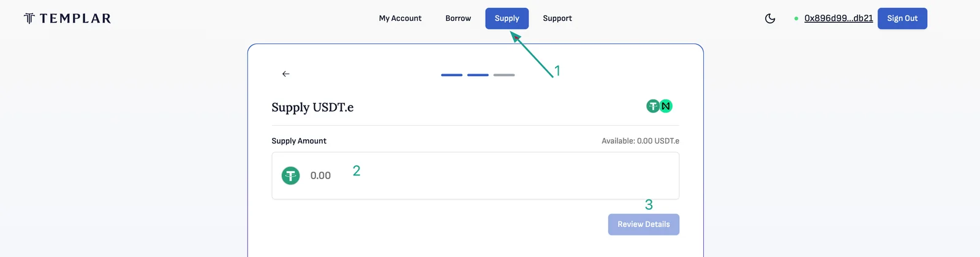Open the My Account page
Image resolution: width=980 pixels, height=257 pixels.
pyautogui.click(x=400, y=18)
